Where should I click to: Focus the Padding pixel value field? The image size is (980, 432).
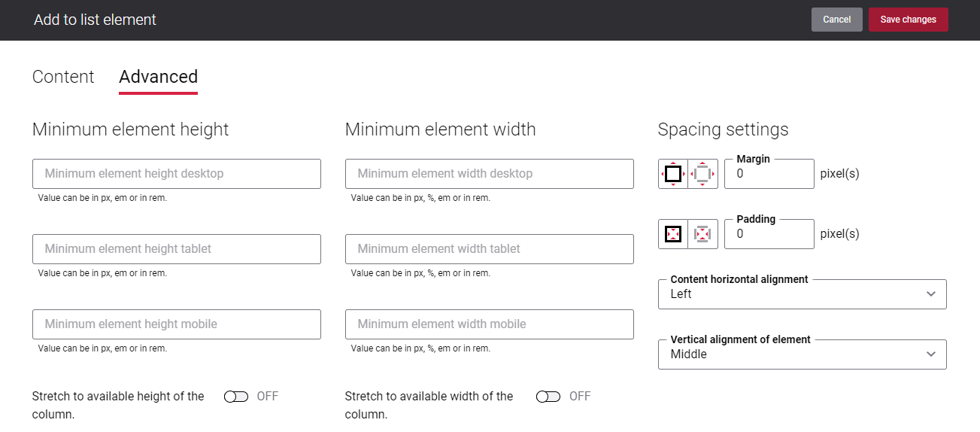coord(769,234)
